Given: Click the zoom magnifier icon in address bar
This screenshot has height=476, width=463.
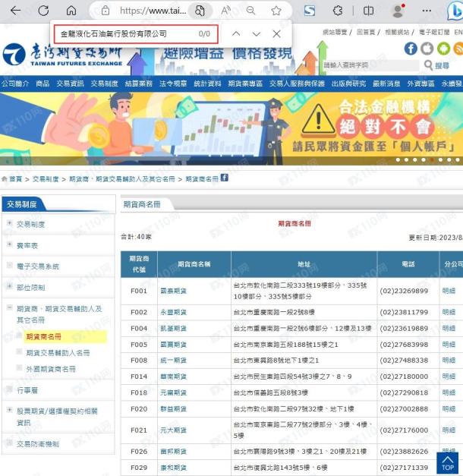Looking at the screenshot, I should tap(250, 11).
